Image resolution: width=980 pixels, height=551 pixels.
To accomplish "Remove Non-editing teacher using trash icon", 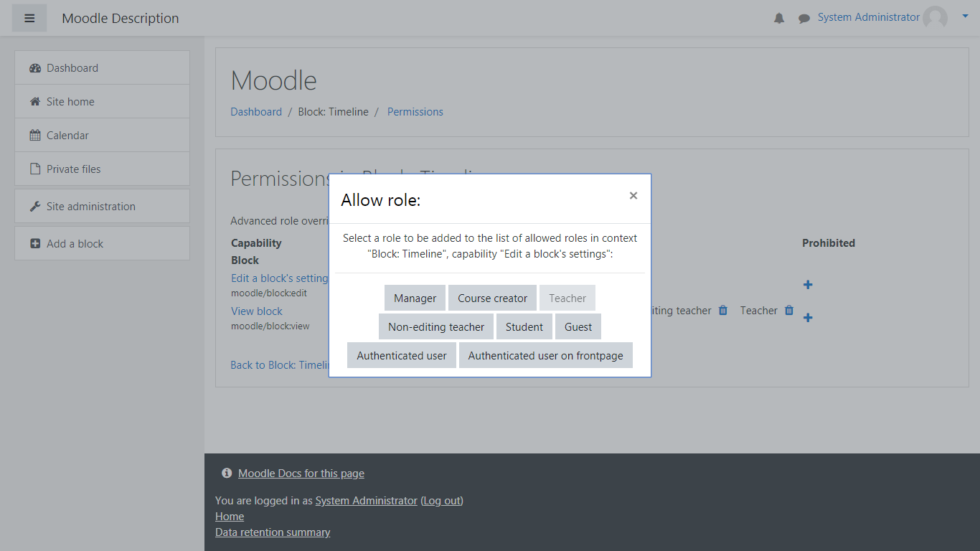I will 723,311.
